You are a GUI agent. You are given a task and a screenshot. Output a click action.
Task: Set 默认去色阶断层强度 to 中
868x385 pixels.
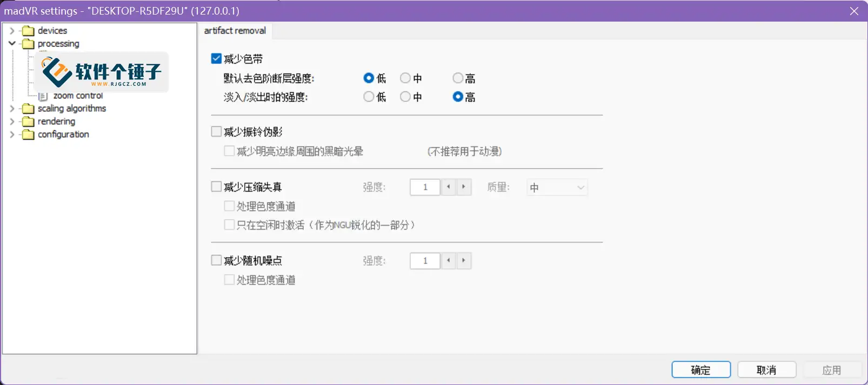pos(405,78)
